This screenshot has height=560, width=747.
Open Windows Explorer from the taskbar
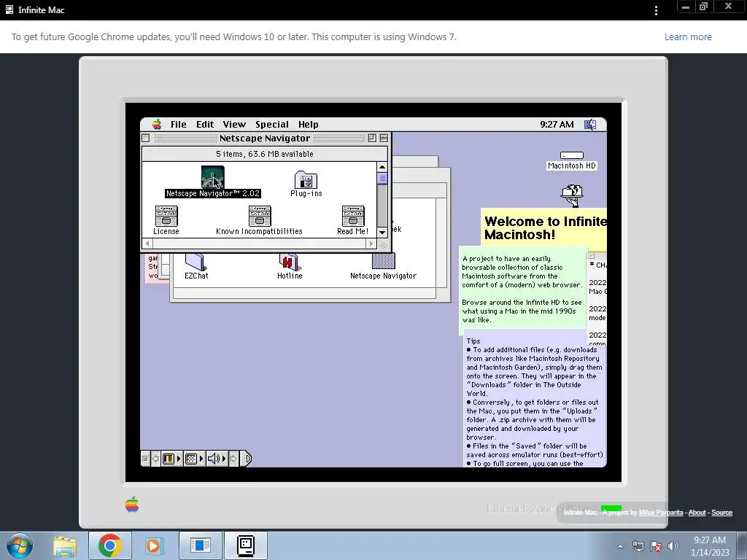coord(65,545)
